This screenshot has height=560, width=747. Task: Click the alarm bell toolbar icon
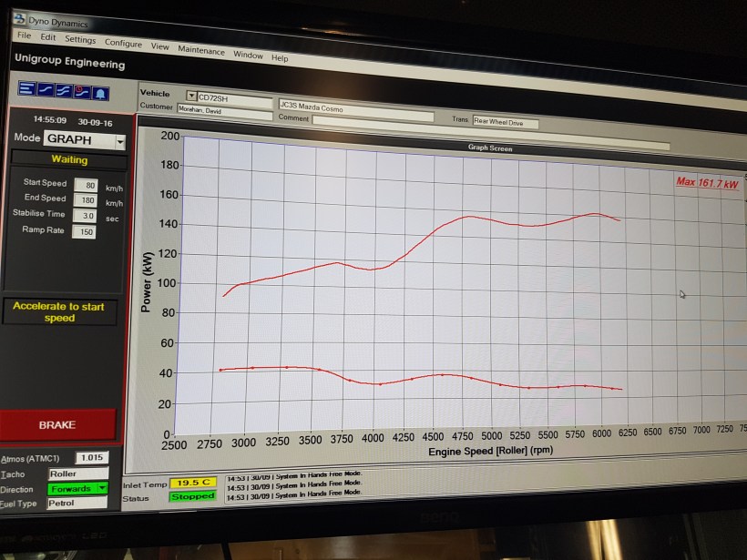tap(98, 93)
